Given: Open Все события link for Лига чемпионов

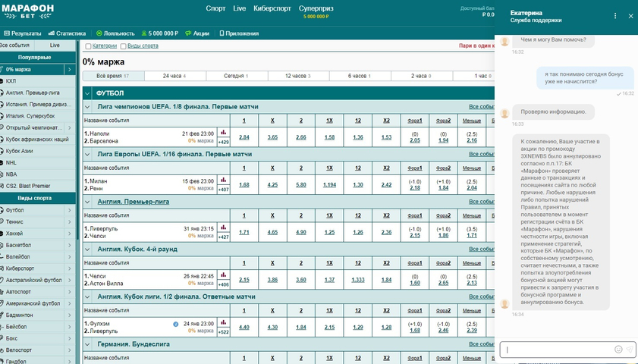Looking at the screenshot, I should [x=482, y=107].
